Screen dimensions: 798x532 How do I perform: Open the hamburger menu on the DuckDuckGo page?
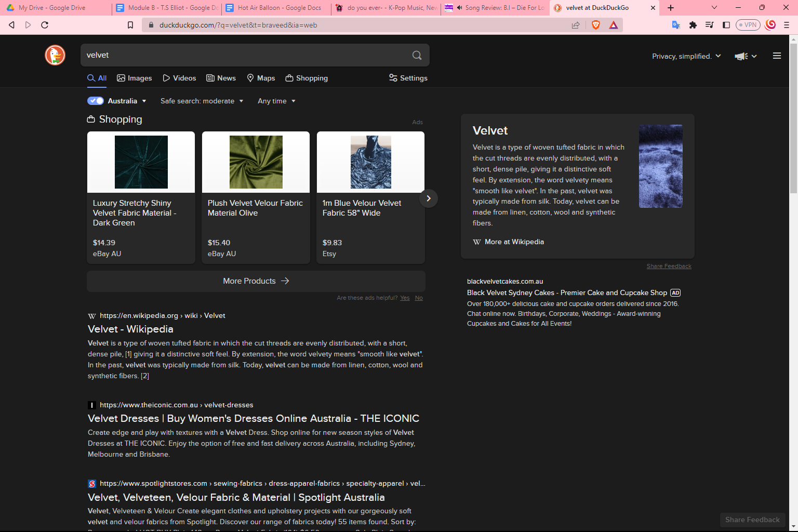tap(777, 56)
